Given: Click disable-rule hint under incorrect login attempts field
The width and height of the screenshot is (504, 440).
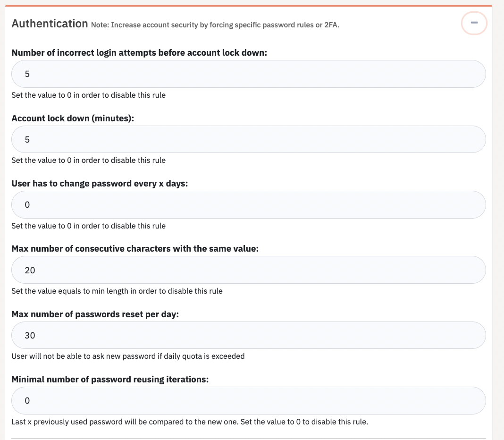Looking at the screenshot, I should tap(88, 95).
